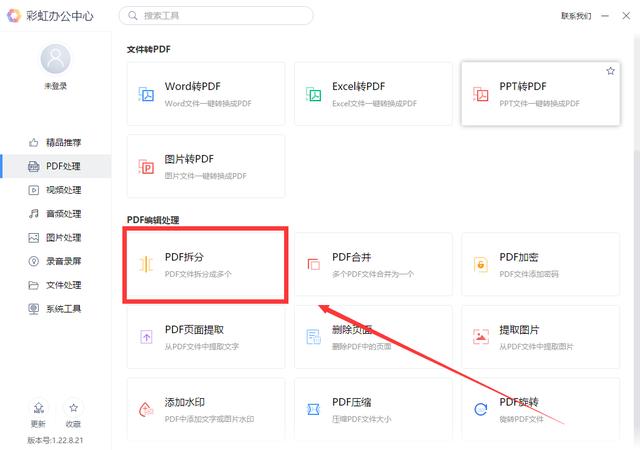Click the picture icon beside 图片处理
The height and width of the screenshot is (450, 640).
click(33, 237)
